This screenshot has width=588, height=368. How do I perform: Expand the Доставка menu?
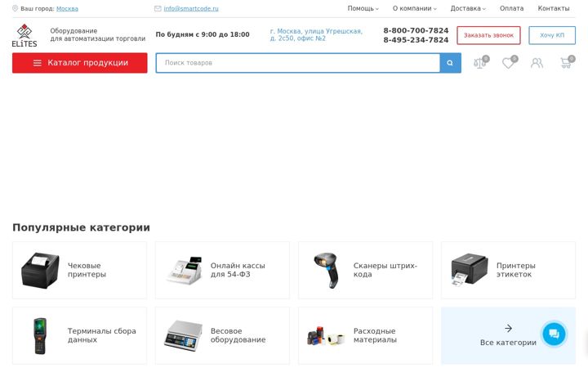[468, 8]
